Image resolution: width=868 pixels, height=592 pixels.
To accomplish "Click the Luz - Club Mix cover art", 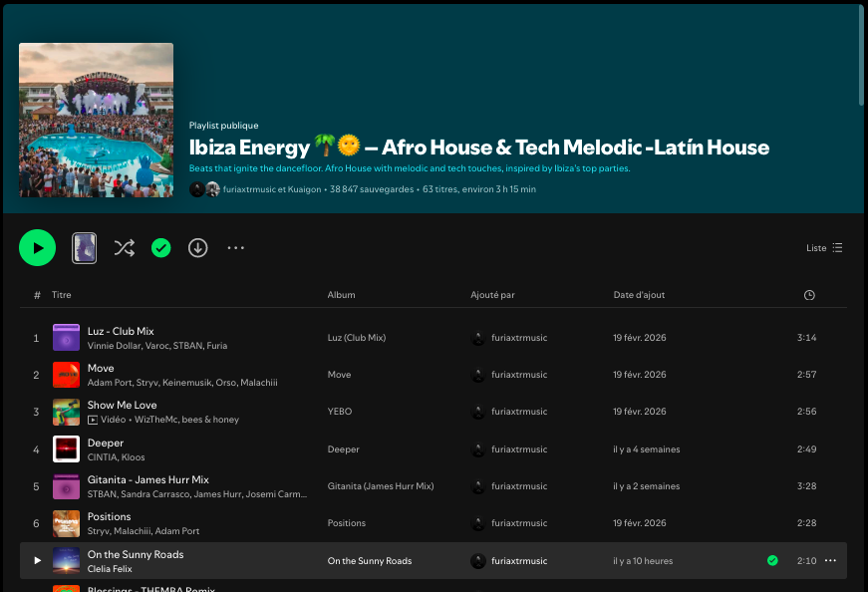I will [x=66, y=337].
